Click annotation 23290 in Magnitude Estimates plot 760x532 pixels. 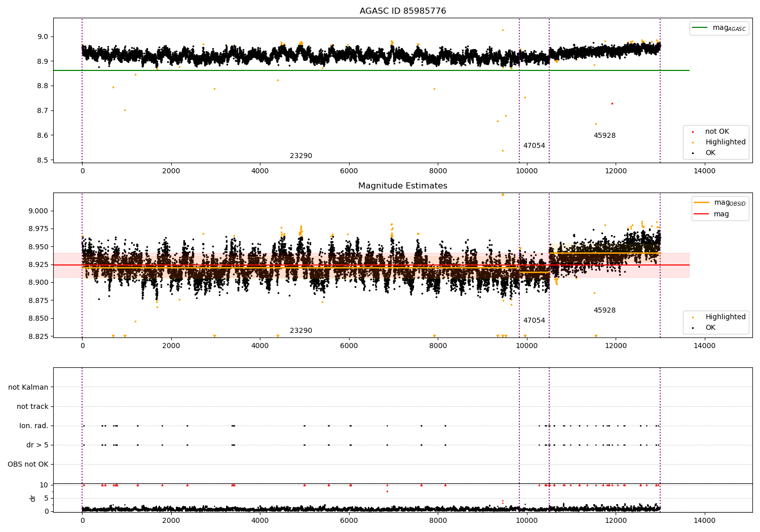[x=301, y=331]
